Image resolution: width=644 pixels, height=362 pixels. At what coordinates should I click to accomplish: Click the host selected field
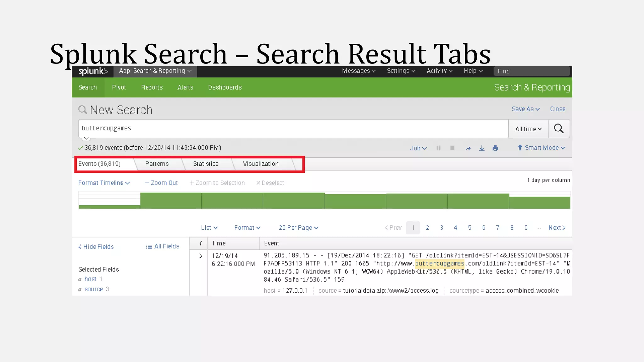90,279
